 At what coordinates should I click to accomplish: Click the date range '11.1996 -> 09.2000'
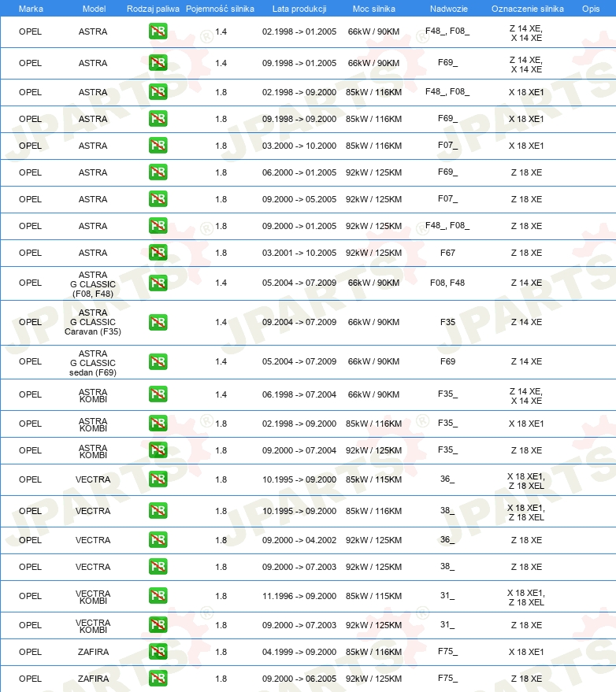(299, 596)
